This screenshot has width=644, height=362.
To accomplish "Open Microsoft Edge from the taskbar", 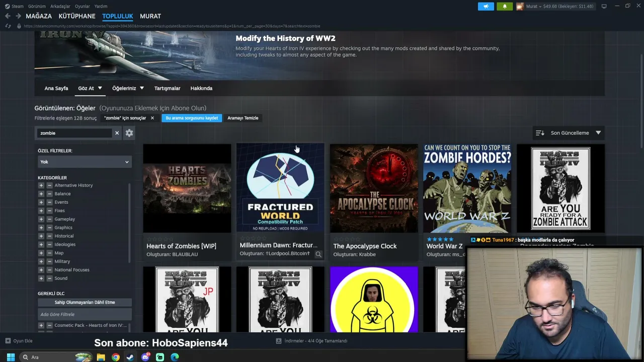I will pos(175,357).
